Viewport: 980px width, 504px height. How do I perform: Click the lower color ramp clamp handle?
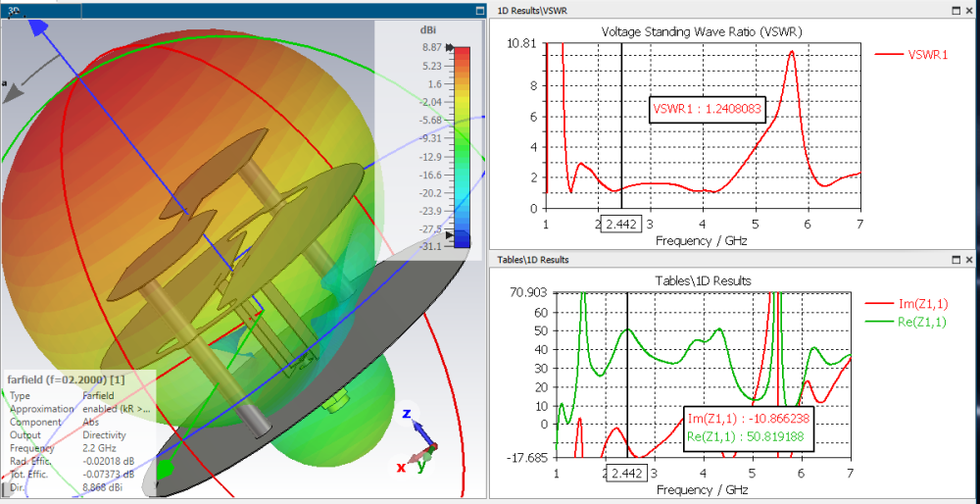point(449,234)
